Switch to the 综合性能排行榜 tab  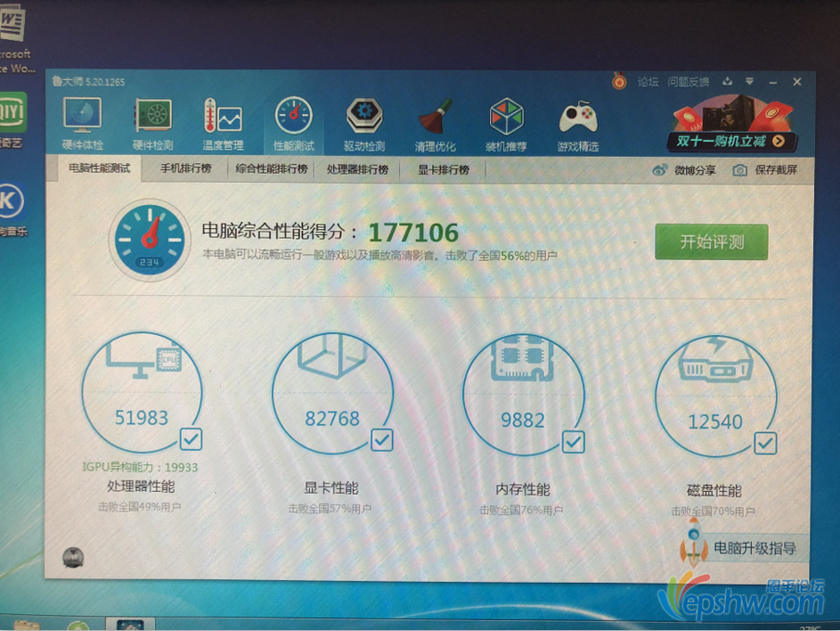(x=271, y=169)
